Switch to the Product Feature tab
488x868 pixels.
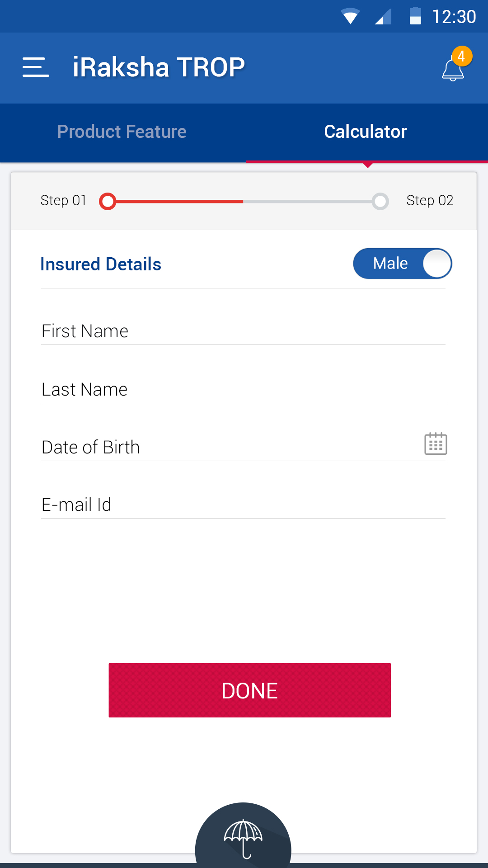[x=122, y=132]
